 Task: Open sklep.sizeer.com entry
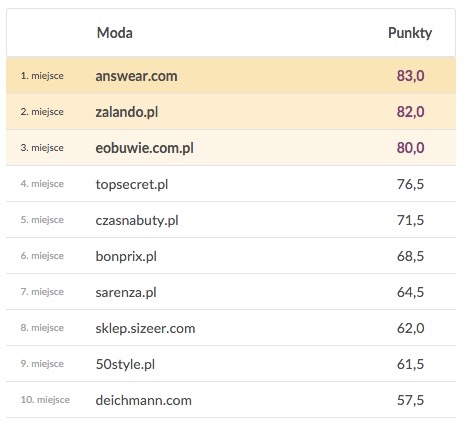[145, 328]
